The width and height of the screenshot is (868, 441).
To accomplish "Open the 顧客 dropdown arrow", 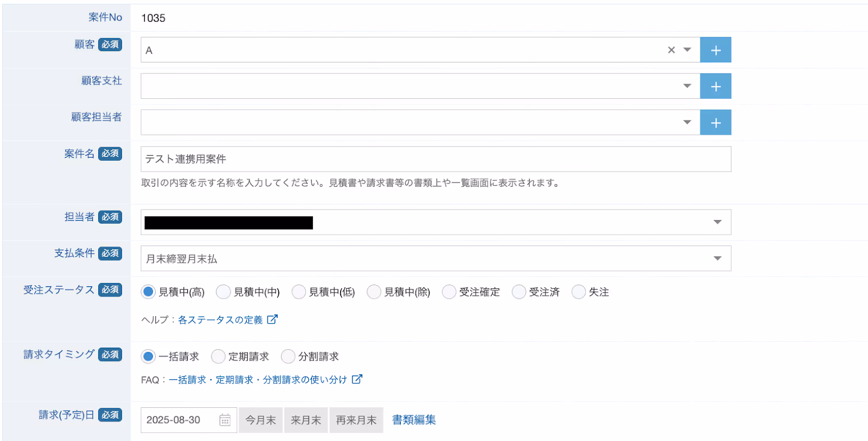I will 687,50.
